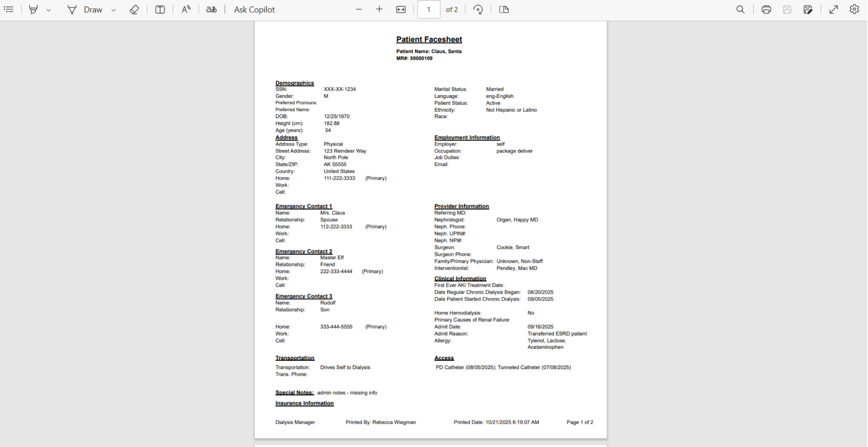Click admin notes - missing info
The height and width of the screenshot is (447, 868).
[347, 393]
